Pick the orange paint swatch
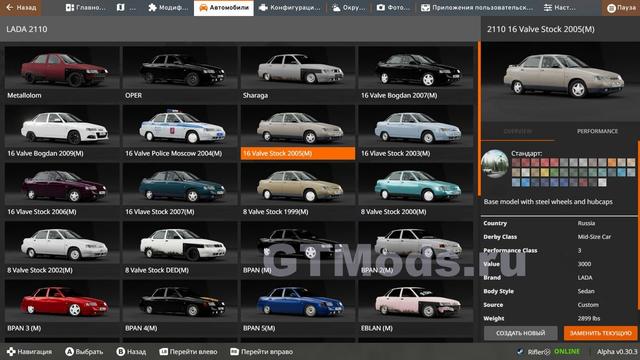640x360 pixels. [612, 162]
